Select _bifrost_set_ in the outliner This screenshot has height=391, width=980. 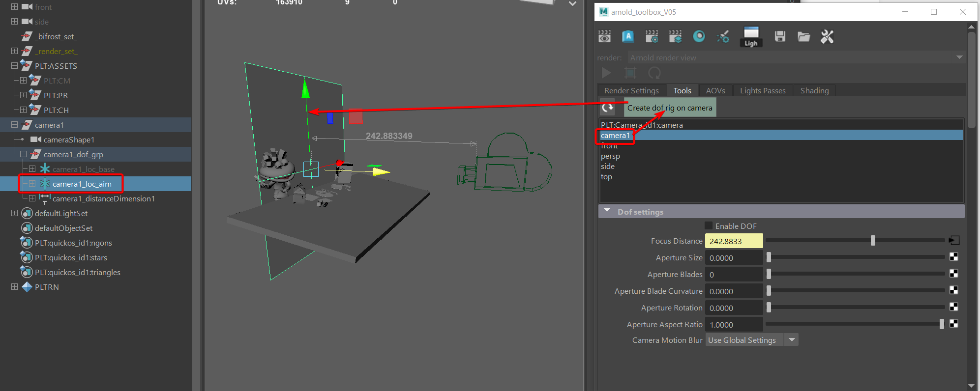tap(56, 36)
